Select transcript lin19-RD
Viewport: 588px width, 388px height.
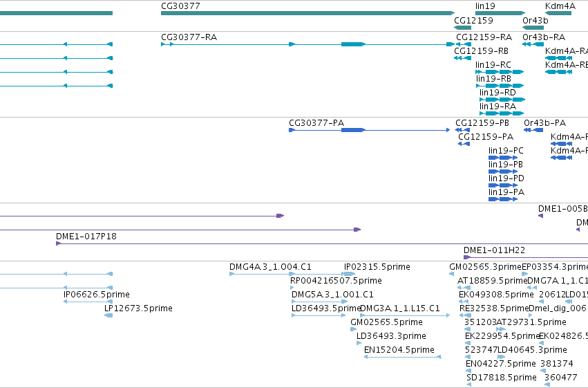click(x=502, y=100)
